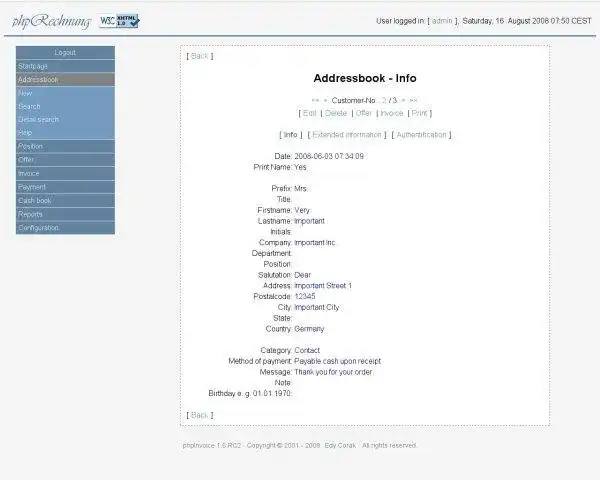Jump to the last customer record (>>)
This screenshot has height=480, width=600.
[413, 100]
